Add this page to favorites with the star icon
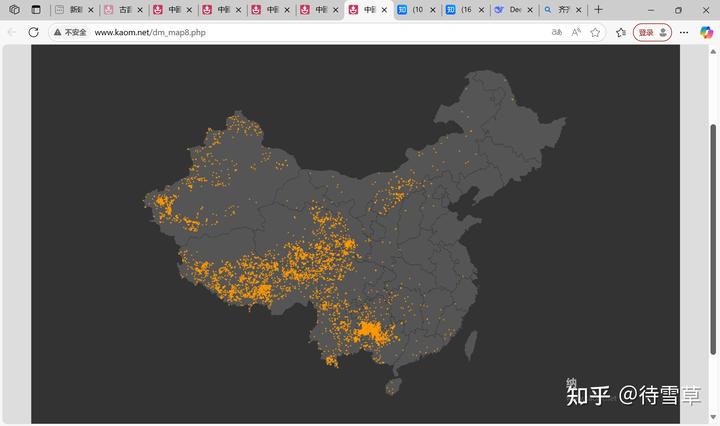Viewport: 720px width, 426px height. [x=595, y=32]
